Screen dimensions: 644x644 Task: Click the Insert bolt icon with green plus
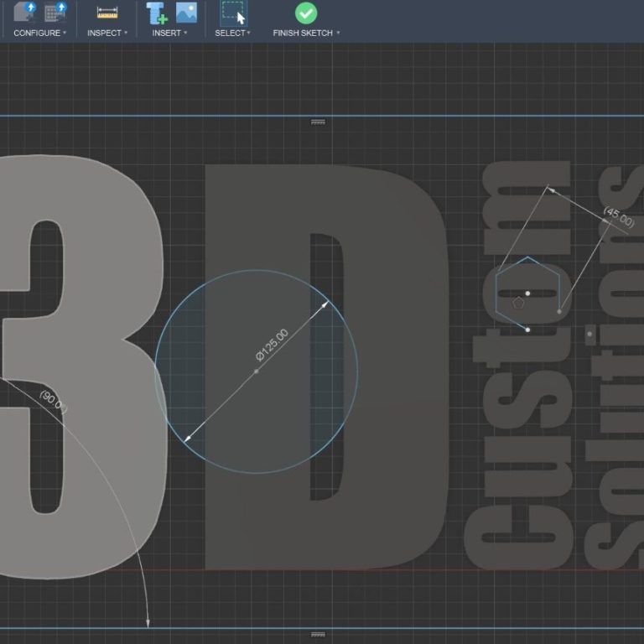point(156,13)
